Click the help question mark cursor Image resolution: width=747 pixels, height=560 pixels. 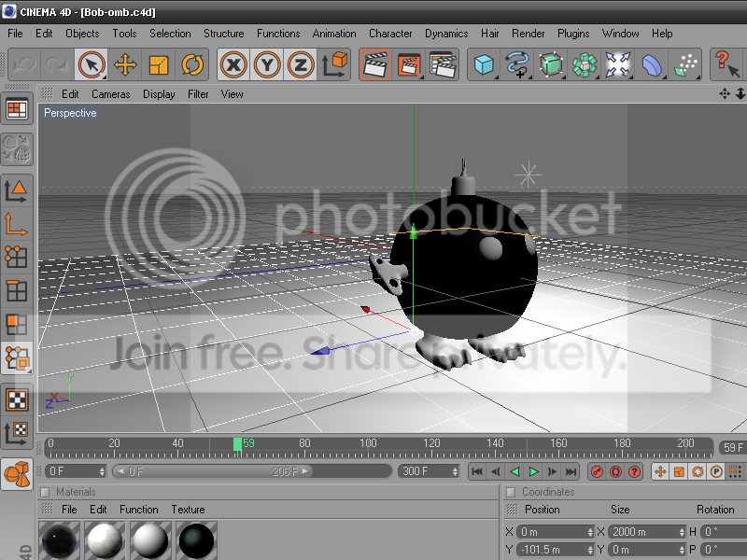click(x=727, y=64)
